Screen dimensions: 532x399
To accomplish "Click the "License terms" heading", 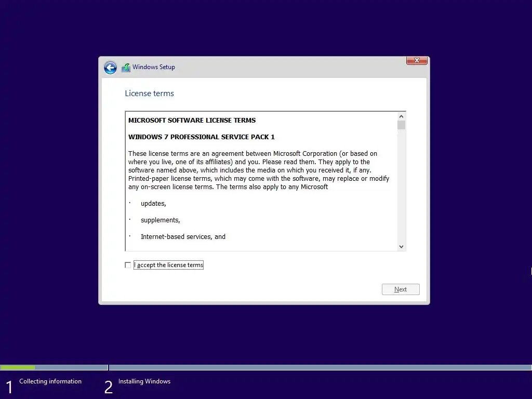I will coord(149,94).
